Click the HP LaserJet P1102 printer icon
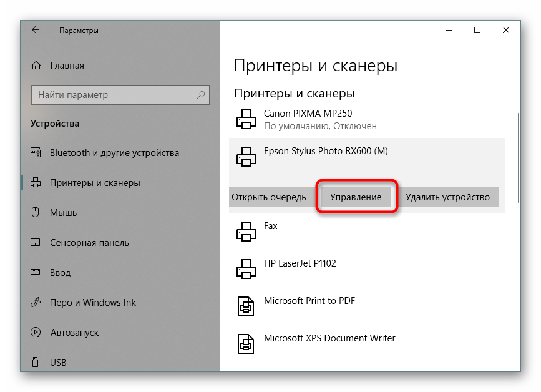 (246, 269)
